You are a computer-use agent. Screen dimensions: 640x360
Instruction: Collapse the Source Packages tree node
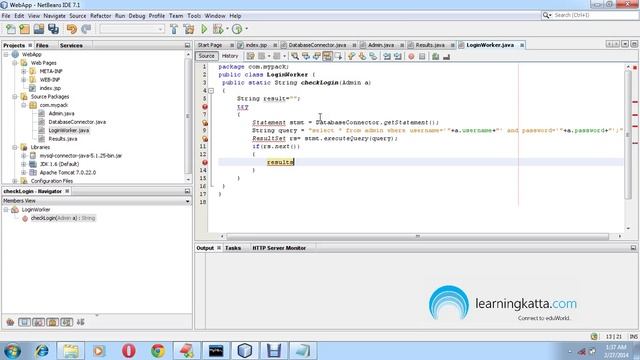pos(15,97)
